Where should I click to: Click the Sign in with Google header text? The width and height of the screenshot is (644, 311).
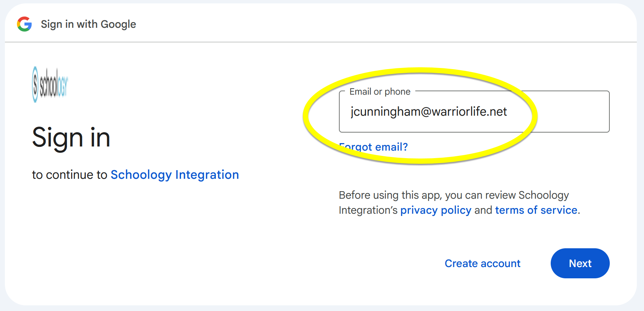click(88, 24)
